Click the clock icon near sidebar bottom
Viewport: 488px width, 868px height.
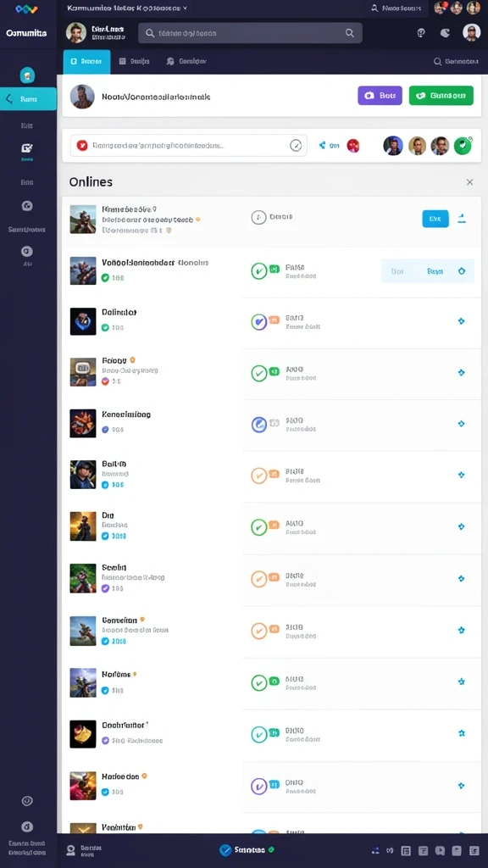26,801
